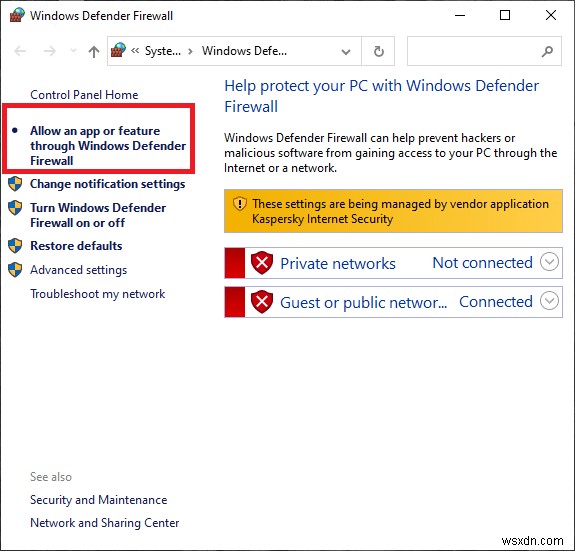Click inside the Control Panel search box

tap(473, 51)
